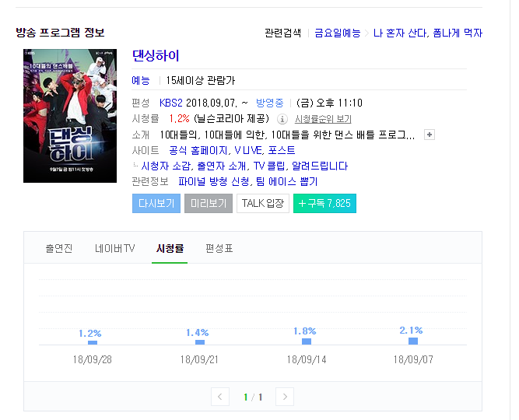Open the 댄싱하이 poster thumbnail
Screen dimensions: 519x420
click(70, 116)
